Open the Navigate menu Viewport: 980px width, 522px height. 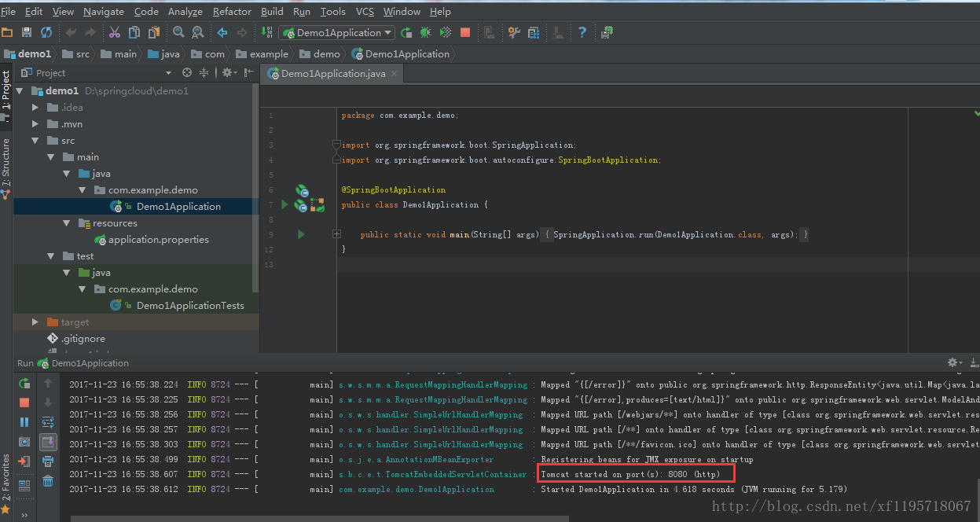[104, 11]
